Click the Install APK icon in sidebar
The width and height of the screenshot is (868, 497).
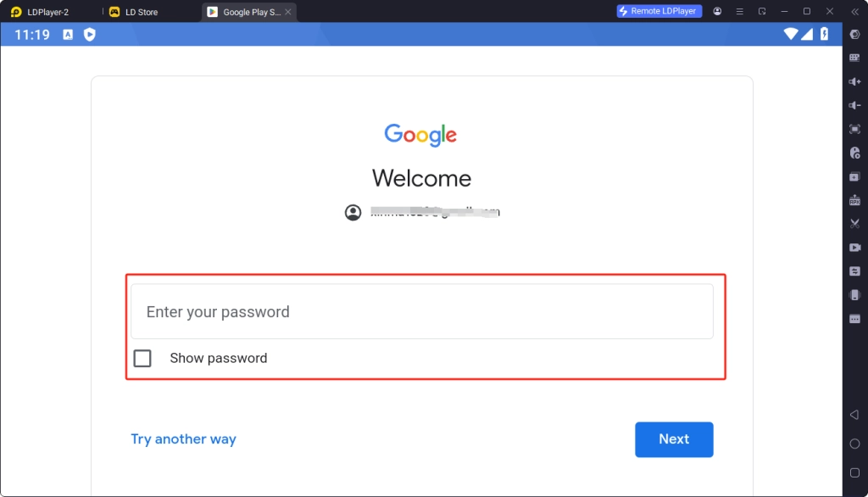[x=854, y=200]
